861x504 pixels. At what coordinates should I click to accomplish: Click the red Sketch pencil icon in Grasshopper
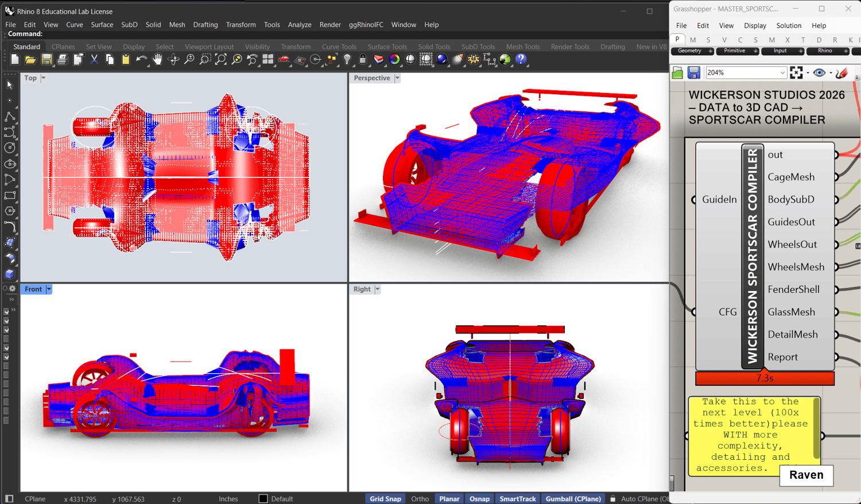pos(842,73)
